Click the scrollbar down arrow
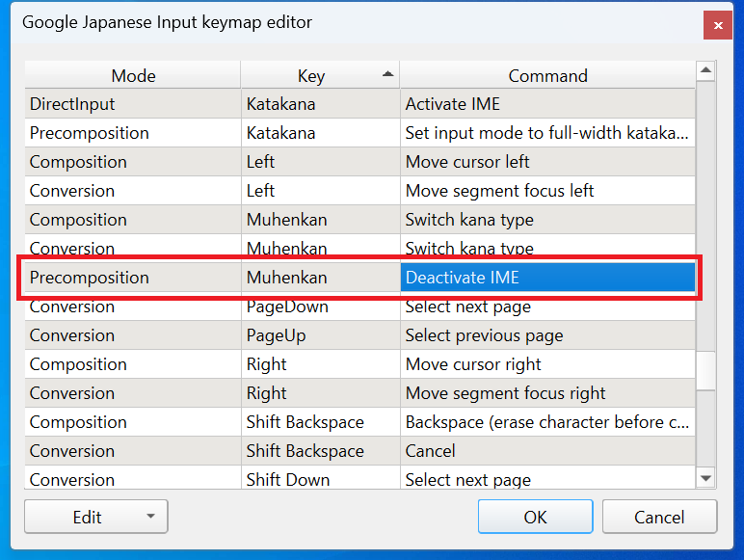Viewport: 744px width, 560px height. click(705, 478)
